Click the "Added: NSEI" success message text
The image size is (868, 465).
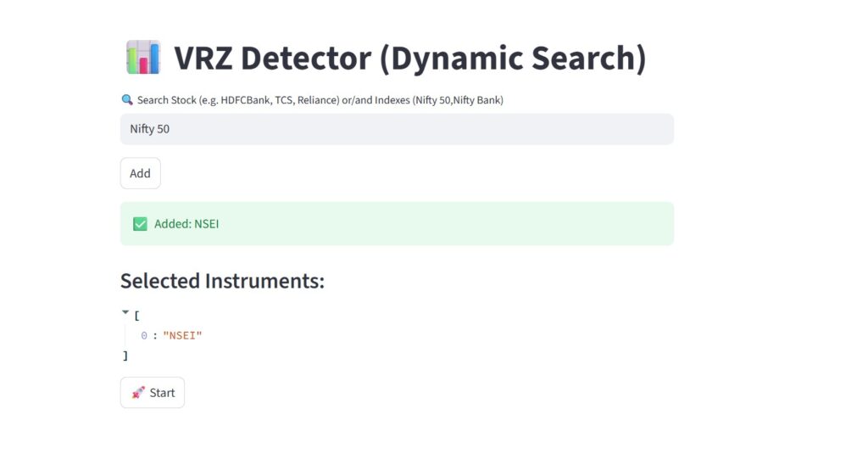point(186,224)
